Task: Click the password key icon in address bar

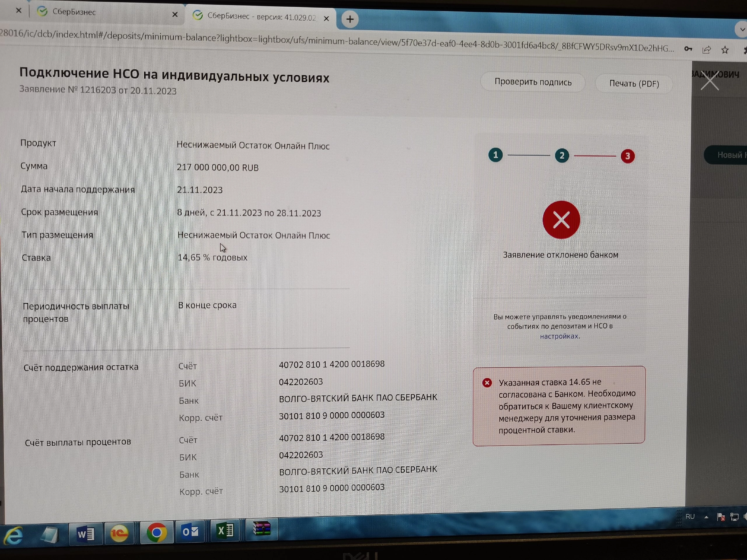Action: click(688, 49)
